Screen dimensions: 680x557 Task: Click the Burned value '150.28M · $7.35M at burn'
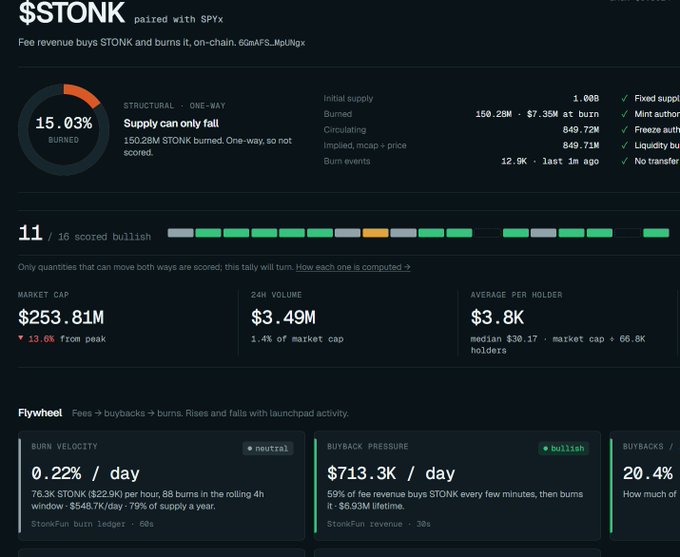coord(537,114)
